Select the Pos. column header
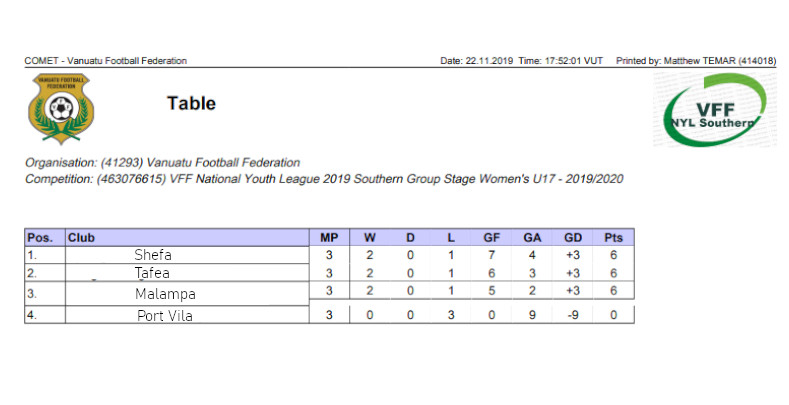789x405 pixels. (45, 237)
